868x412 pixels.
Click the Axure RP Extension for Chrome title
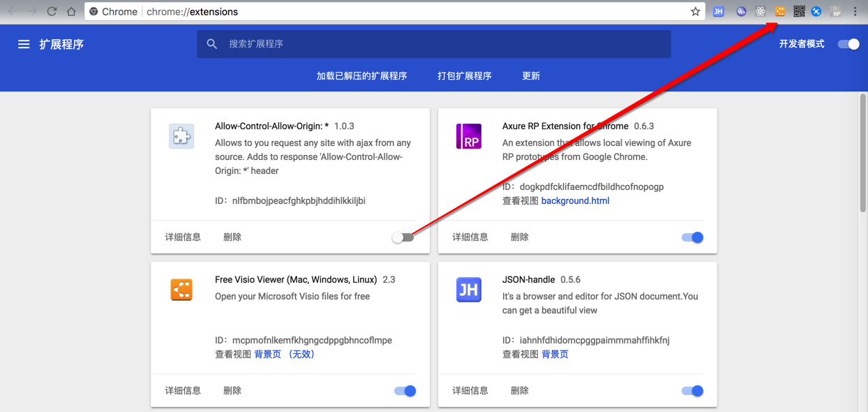(x=565, y=126)
